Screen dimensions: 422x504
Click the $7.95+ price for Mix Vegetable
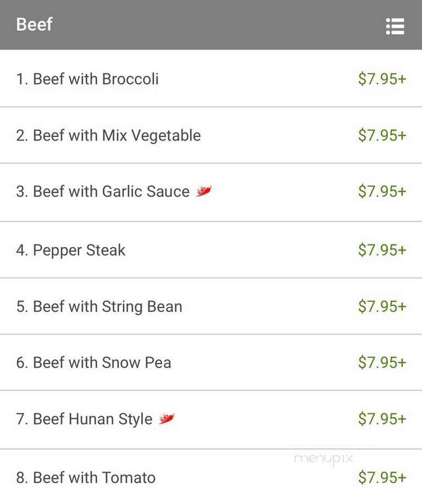point(382,135)
